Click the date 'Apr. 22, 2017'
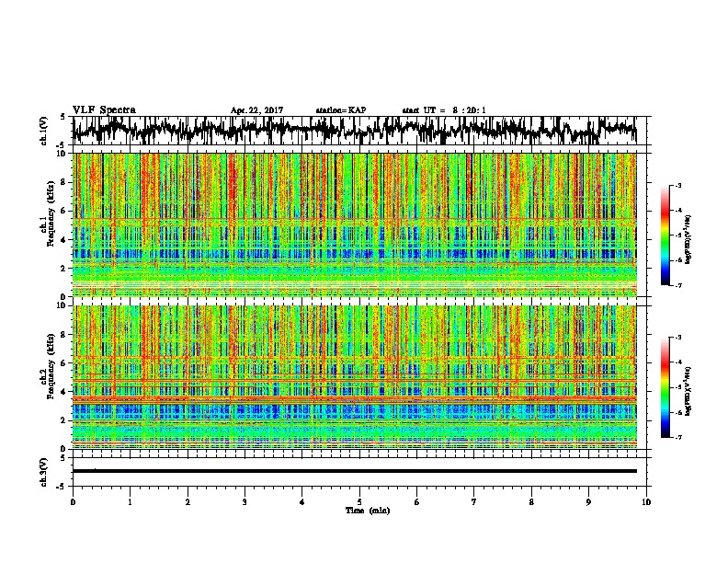The width and height of the screenshot is (728, 563). (x=256, y=110)
